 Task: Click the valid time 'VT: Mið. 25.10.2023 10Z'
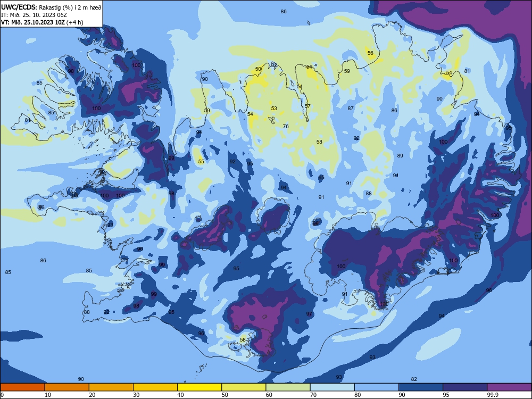coord(33,22)
